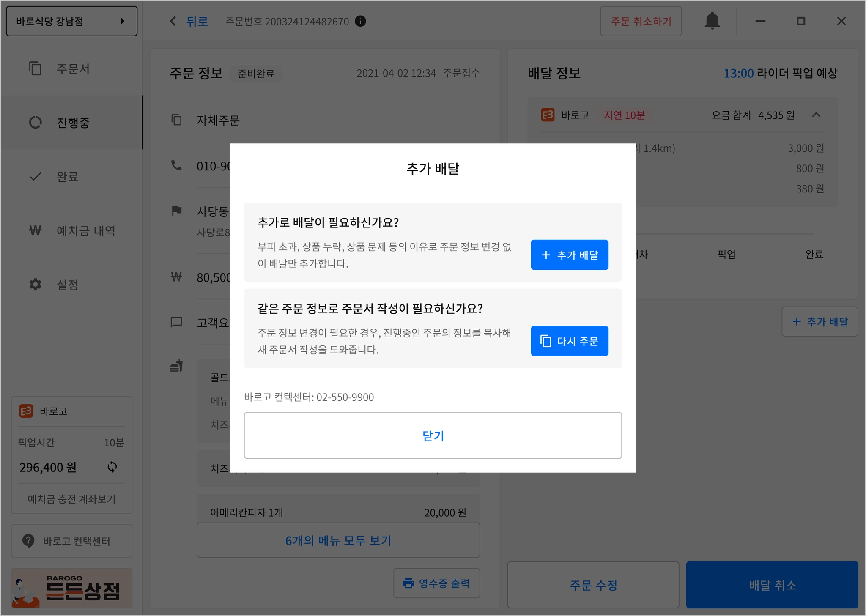Open 예치금 충전 계좌보기

(x=71, y=499)
